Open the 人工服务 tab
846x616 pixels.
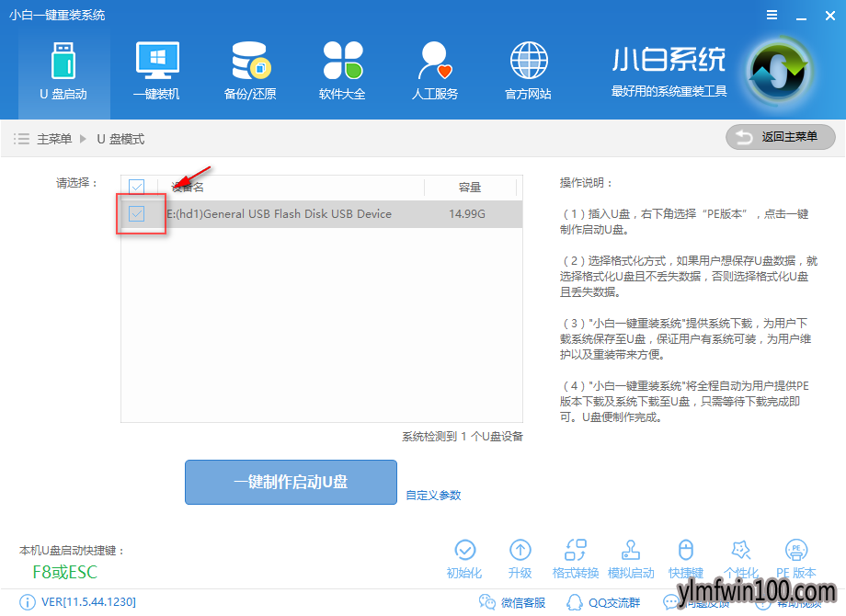(435, 72)
